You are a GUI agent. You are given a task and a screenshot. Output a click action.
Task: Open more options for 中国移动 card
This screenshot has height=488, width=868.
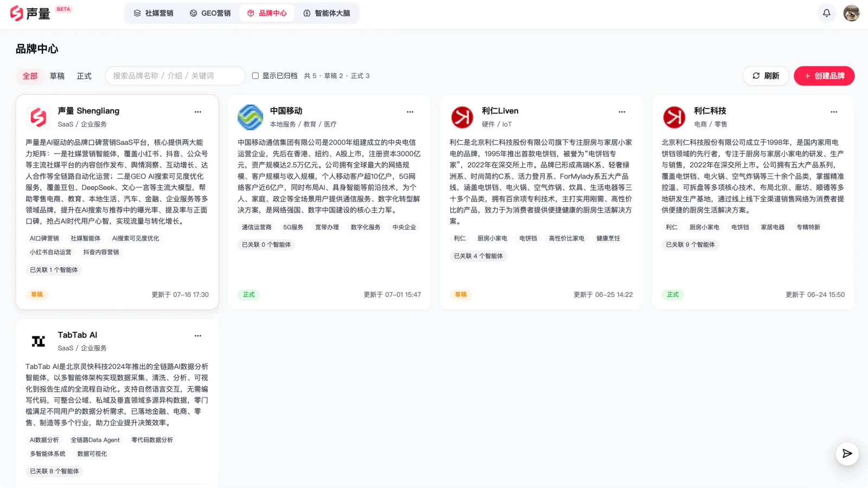(x=410, y=112)
